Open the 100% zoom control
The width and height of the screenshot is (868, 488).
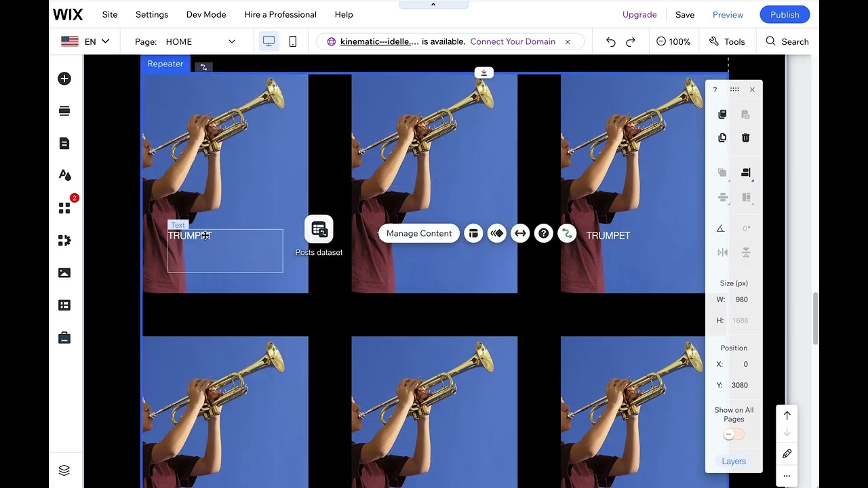pos(673,41)
